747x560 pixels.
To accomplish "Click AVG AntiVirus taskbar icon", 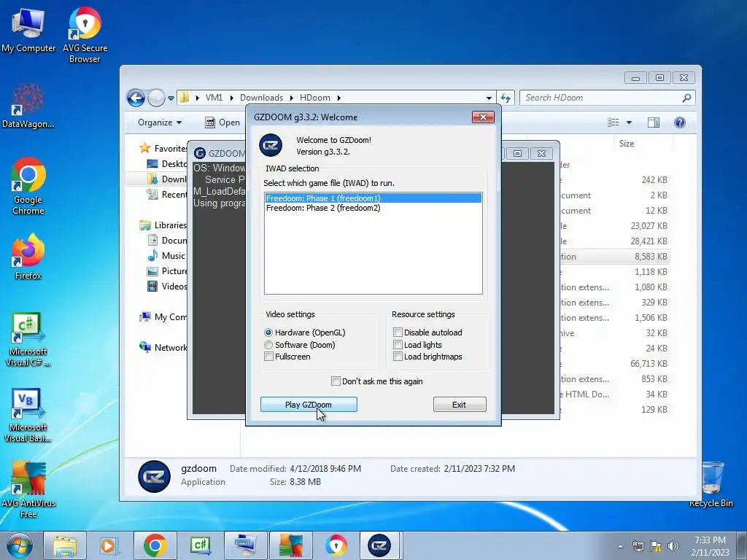I will (x=290, y=545).
